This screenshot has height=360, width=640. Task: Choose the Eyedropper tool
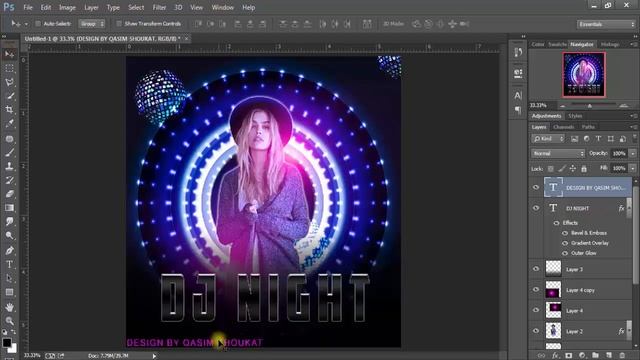tap(9, 123)
